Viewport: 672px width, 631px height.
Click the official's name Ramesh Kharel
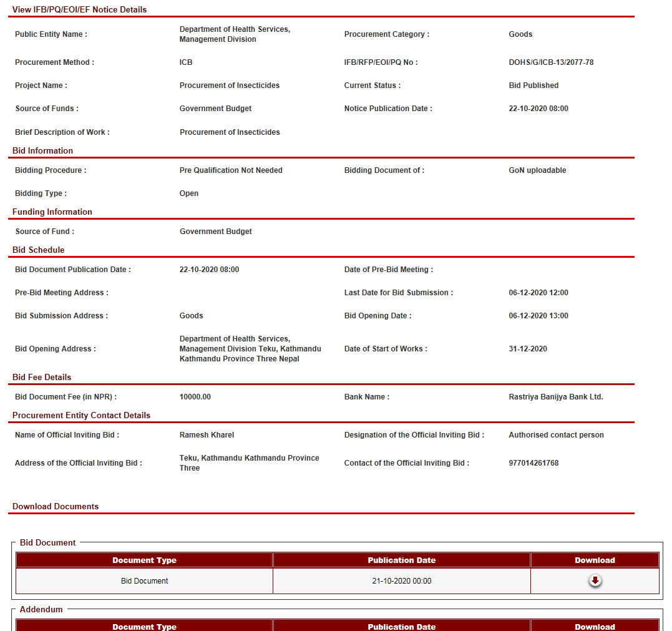207,435
